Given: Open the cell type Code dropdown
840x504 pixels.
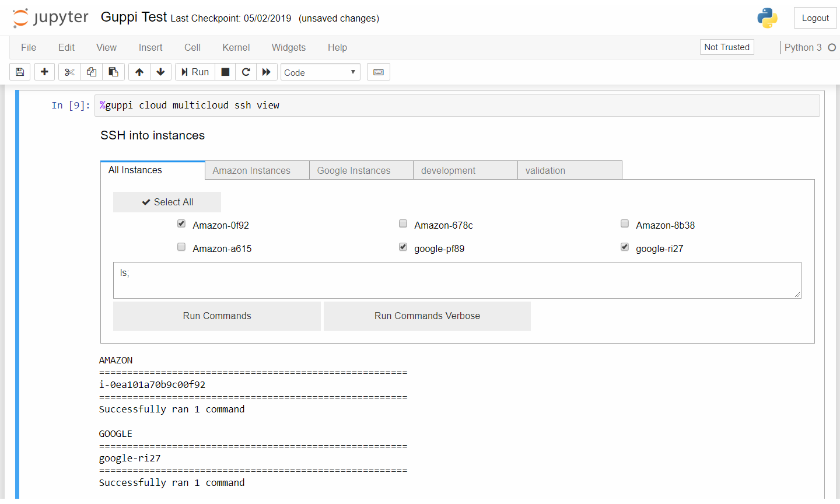Looking at the screenshot, I should [x=320, y=72].
